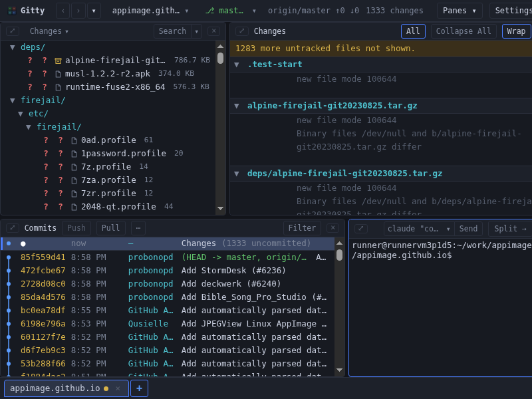Collapse the top-level firejail/ folder
The width and height of the screenshot is (532, 399).
coord(13,100)
